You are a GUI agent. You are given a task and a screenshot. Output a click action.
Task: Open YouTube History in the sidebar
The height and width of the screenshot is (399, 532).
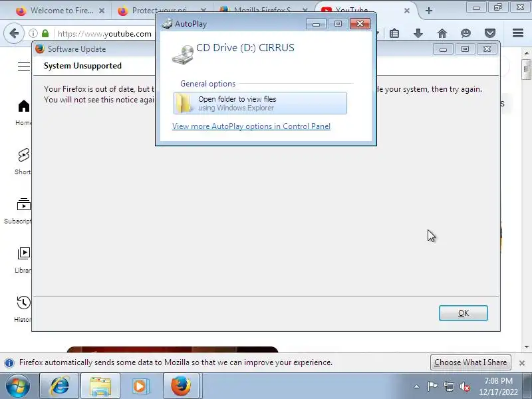[x=23, y=309]
